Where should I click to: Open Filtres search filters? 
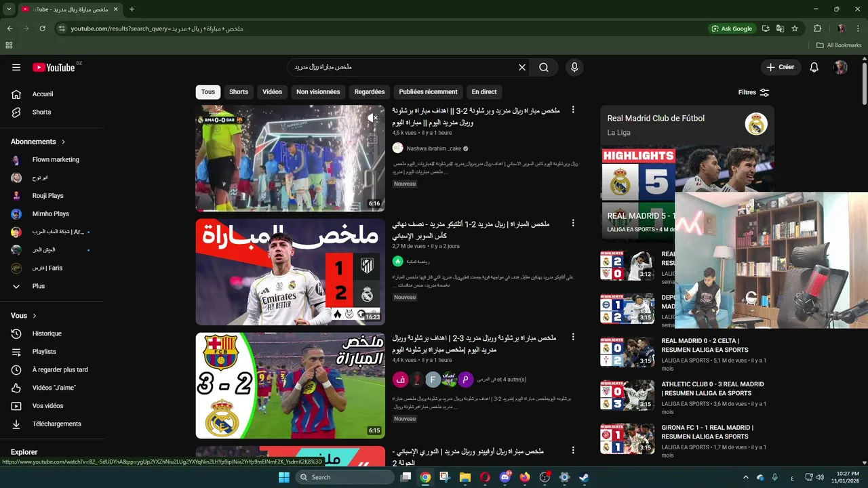pyautogui.click(x=753, y=92)
